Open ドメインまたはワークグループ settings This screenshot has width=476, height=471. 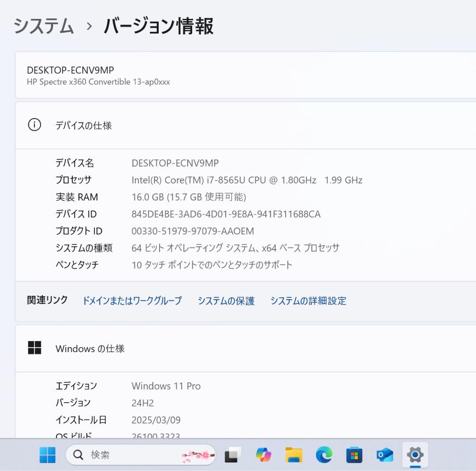[x=132, y=301]
